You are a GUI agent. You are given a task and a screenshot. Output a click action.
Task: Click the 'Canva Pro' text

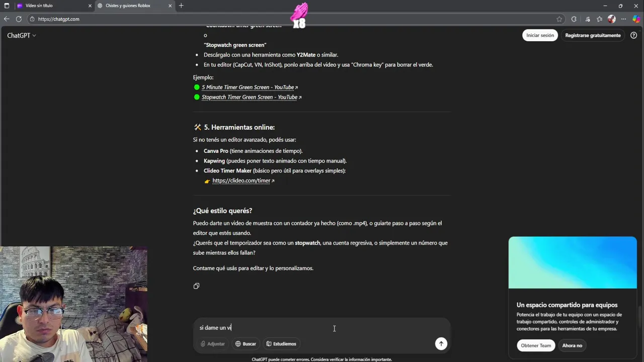coord(216,151)
